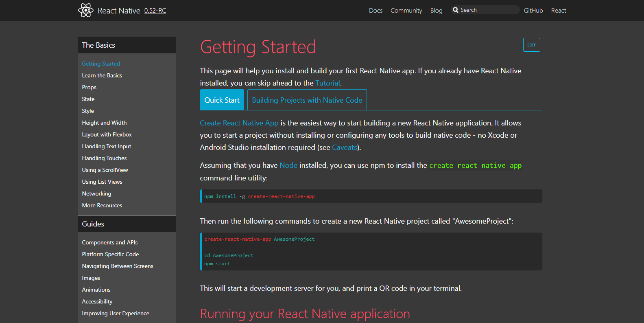Click the 'npm start' code line
The image size is (644, 323).
click(x=217, y=264)
